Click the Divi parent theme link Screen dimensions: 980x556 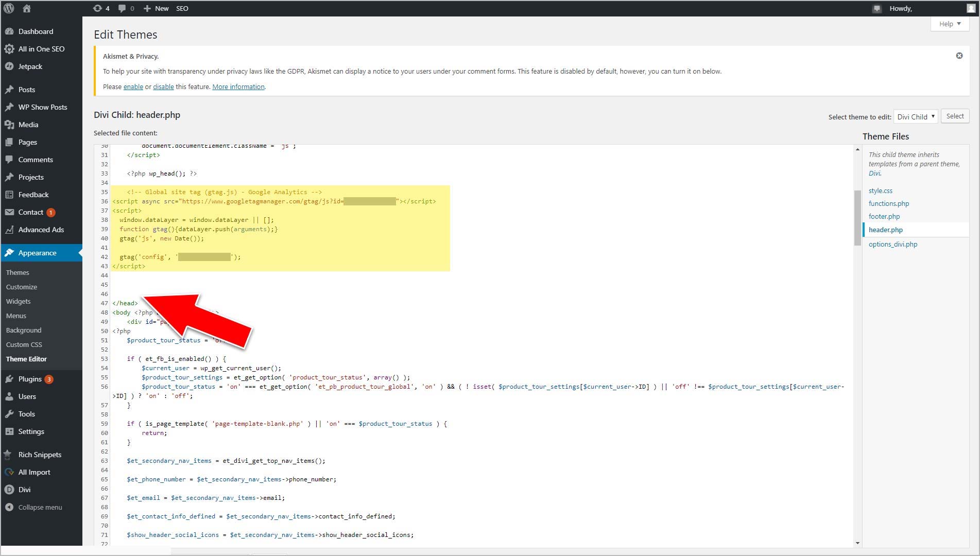[x=874, y=173]
